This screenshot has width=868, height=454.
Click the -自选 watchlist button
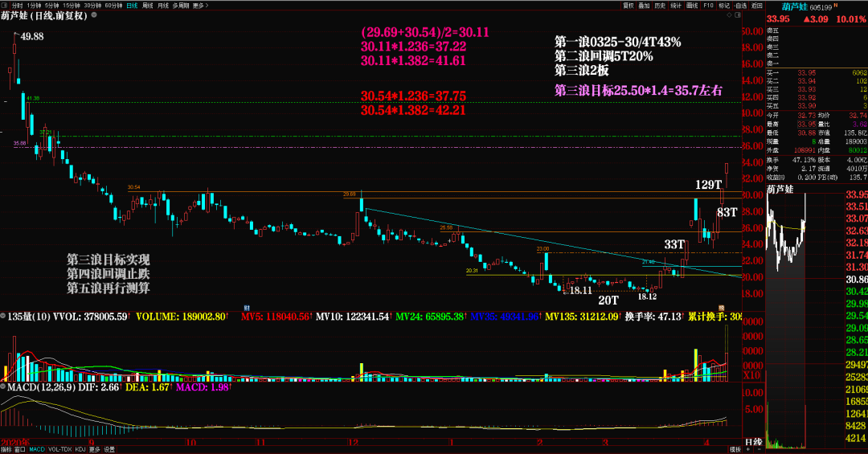coord(740,6)
